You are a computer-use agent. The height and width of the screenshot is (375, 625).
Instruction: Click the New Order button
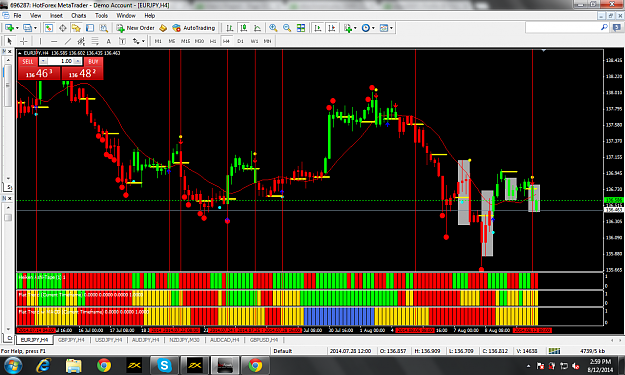click(136, 28)
